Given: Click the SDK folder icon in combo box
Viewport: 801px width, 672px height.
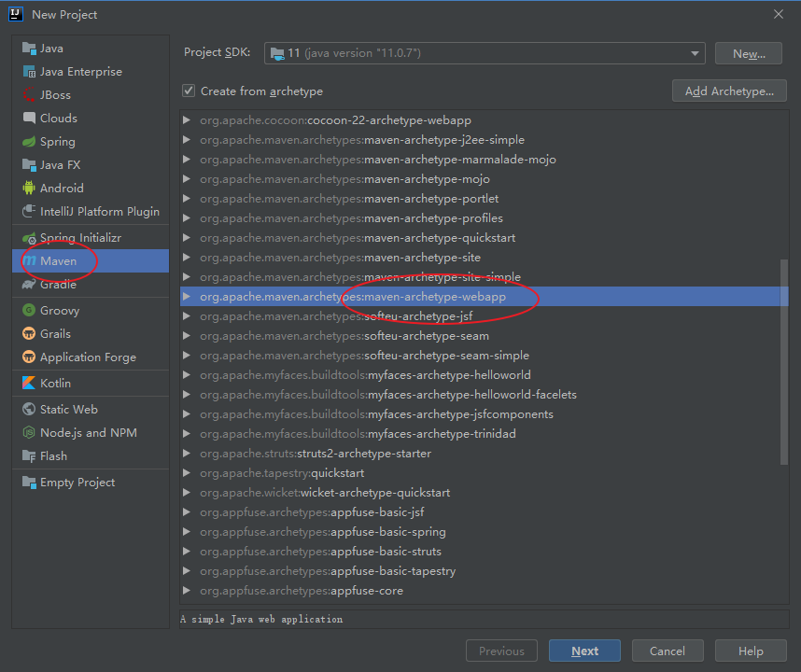Looking at the screenshot, I should click(277, 53).
